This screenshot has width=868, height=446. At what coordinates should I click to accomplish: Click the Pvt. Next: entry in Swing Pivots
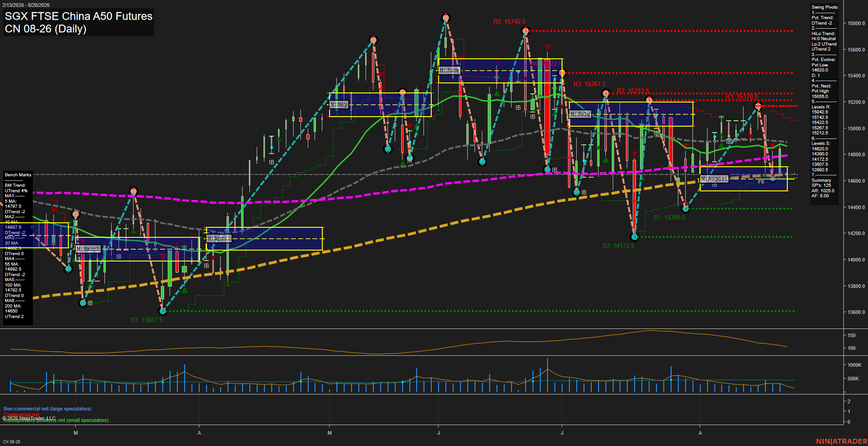[821, 86]
